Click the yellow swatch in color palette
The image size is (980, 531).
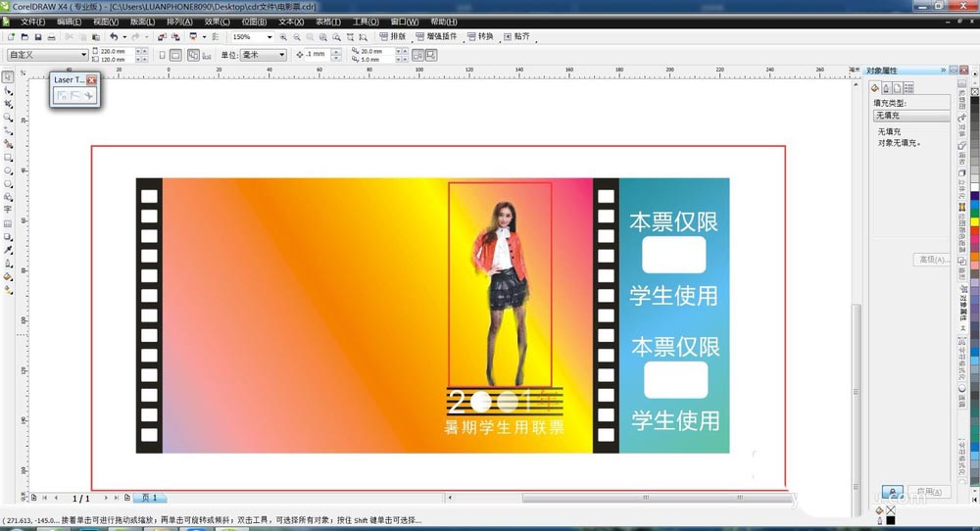point(973,223)
